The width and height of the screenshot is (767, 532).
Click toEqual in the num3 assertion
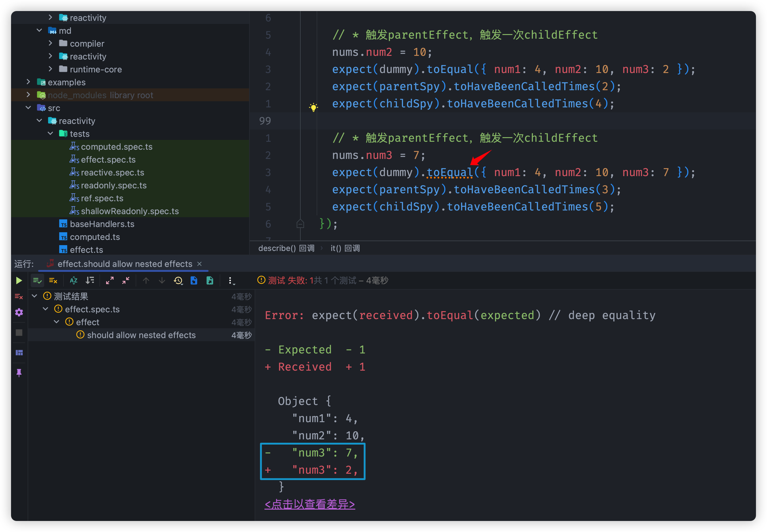pos(449,172)
